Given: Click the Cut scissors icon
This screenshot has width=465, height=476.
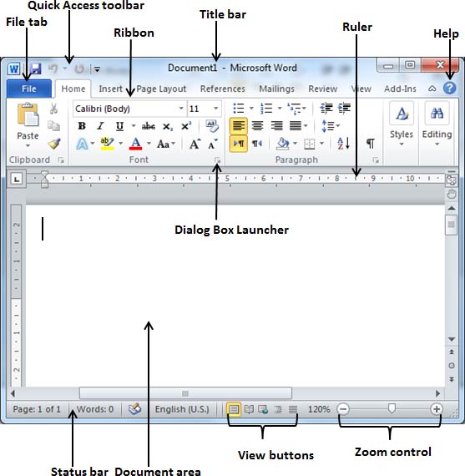Looking at the screenshot, I should pos(53,109).
